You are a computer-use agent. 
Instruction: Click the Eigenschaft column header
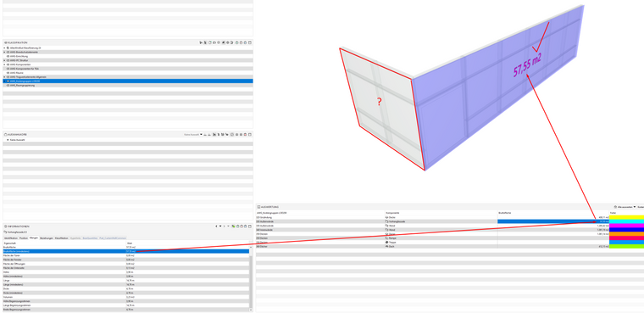pos(9,243)
